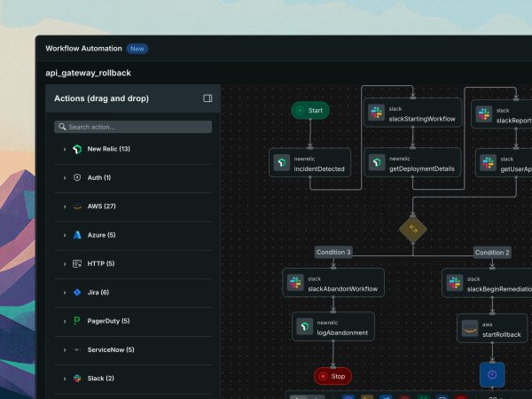Screen dimensions: 532x399
Task: Click the blue clock wait node
Action: pos(492,374)
